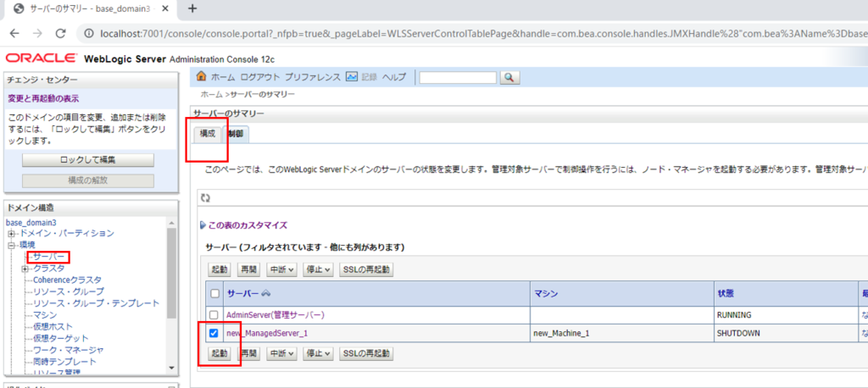Screen dimensions: 868x388
Task: Click the ドメイン構造 panel vertical scrollbar
Action: (172, 297)
